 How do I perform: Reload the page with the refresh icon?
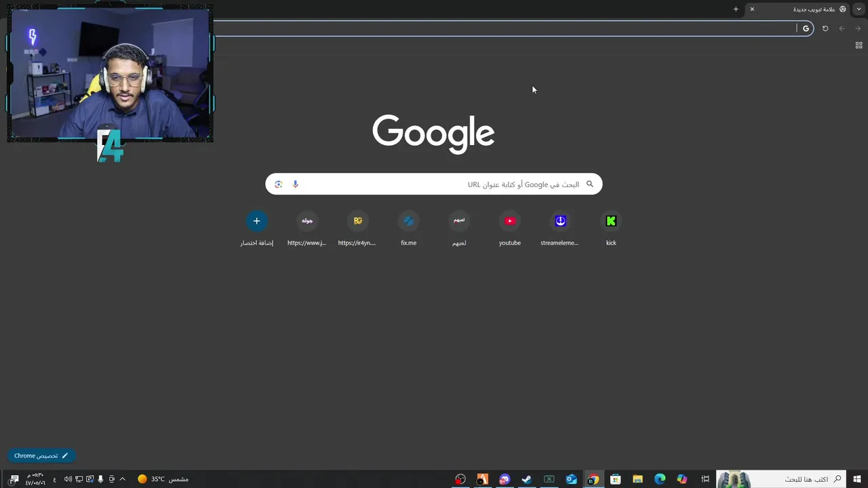[x=825, y=28]
